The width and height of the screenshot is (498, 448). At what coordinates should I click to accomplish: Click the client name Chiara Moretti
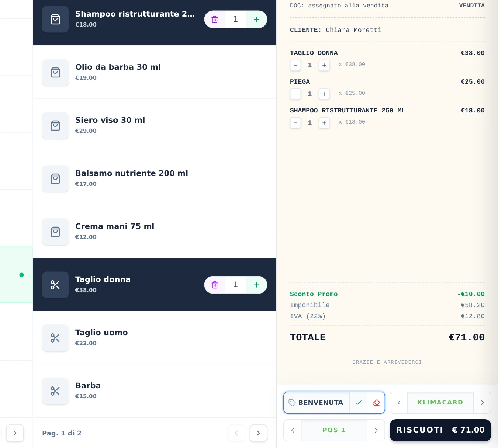click(353, 30)
